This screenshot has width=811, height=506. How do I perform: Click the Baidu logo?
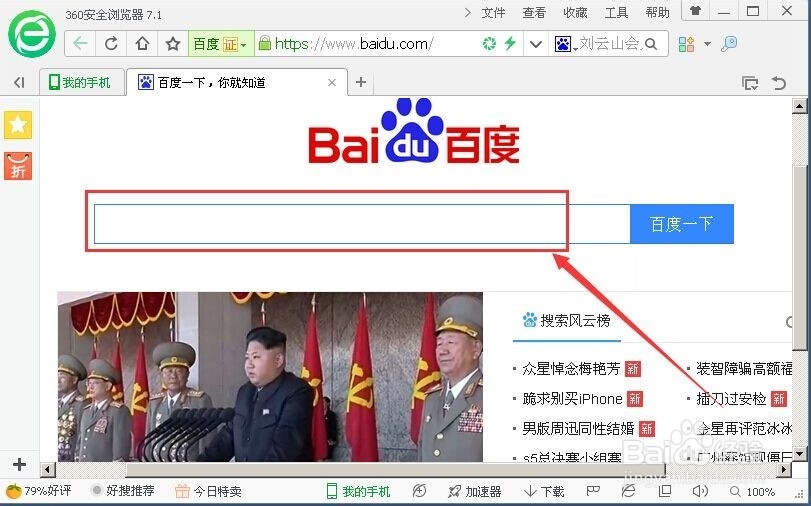coord(414,131)
